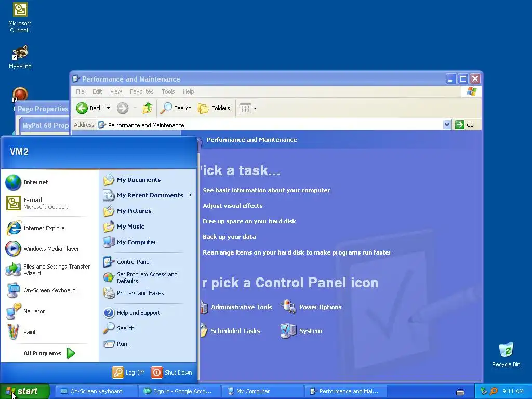Click Rearrange items on your hard disk task
The height and width of the screenshot is (399, 532).
pyautogui.click(x=297, y=253)
